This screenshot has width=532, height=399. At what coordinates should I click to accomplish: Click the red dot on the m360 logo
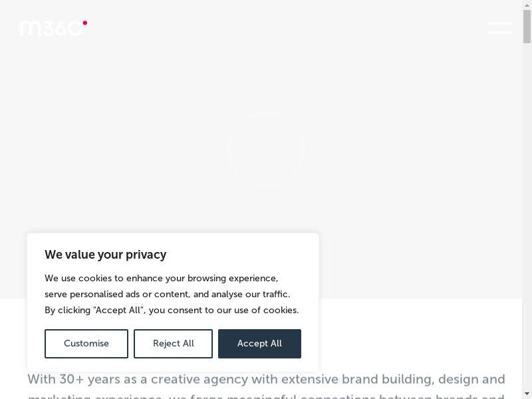85,23
